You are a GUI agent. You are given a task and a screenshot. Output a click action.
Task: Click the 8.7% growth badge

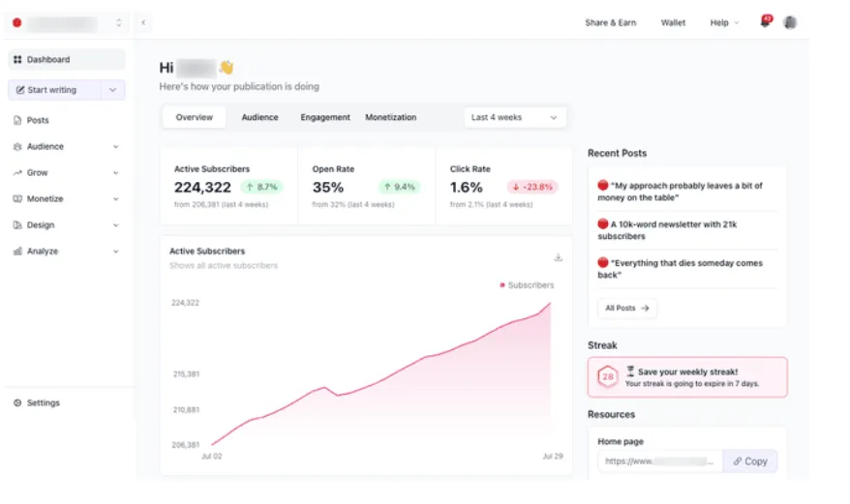coord(261,187)
